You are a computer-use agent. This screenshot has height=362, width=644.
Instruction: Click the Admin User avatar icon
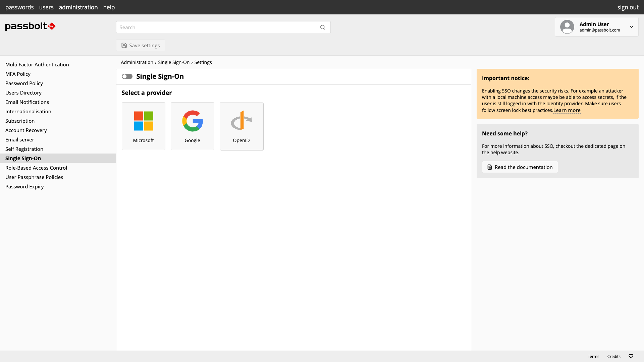pos(567,27)
